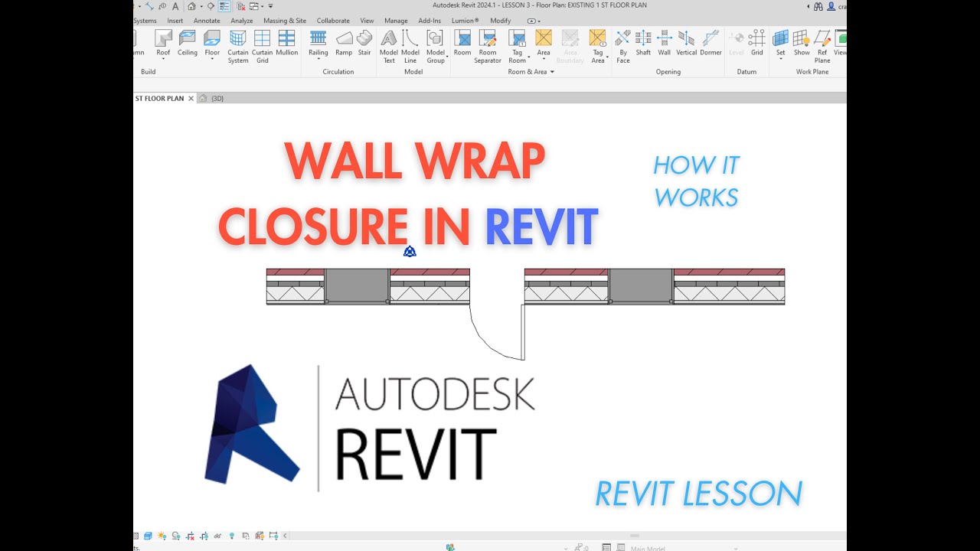This screenshot has height=551, width=980.
Task: Click the Curtain Grid tool
Action: tap(263, 46)
